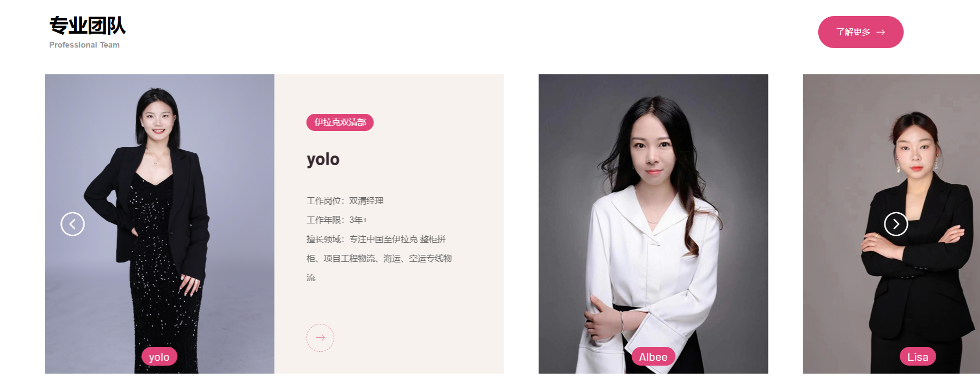The height and width of the screenshot is (387, 980).
Task: Click the 擅长领域 description text
Action: [x=379, y=258]
